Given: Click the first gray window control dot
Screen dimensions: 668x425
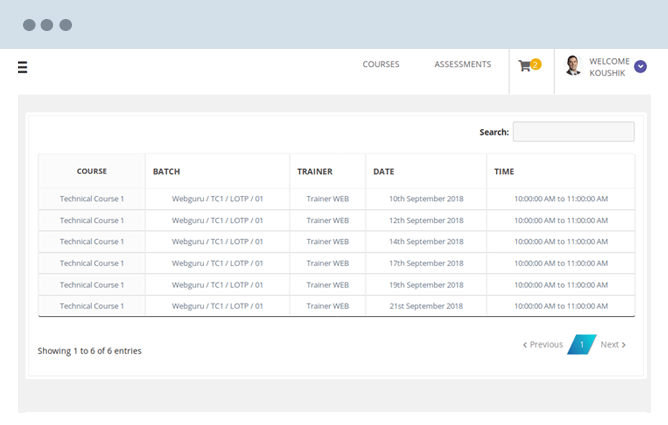Looking at the screenshot, I should (x=29, y=25).
